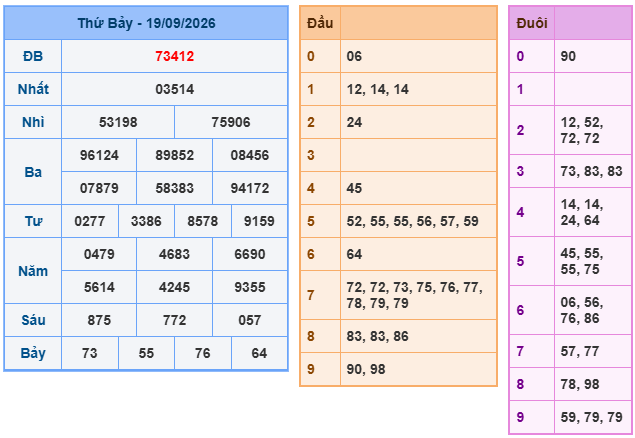
Task: Click the 'Bảy' row label
Action: (33, 353)
